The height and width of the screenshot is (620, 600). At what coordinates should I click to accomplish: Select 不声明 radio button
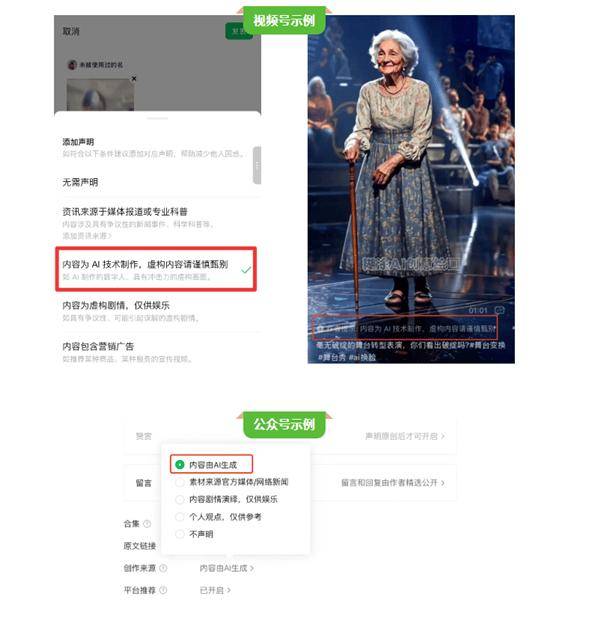pyautogui.click(x=180, y=534)
